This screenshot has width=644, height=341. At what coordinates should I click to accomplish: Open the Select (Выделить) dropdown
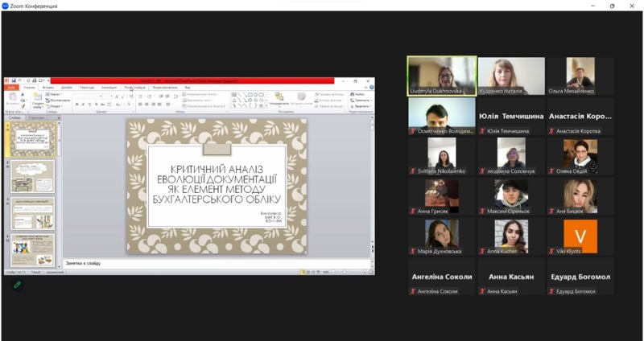[x=361, y=106]
